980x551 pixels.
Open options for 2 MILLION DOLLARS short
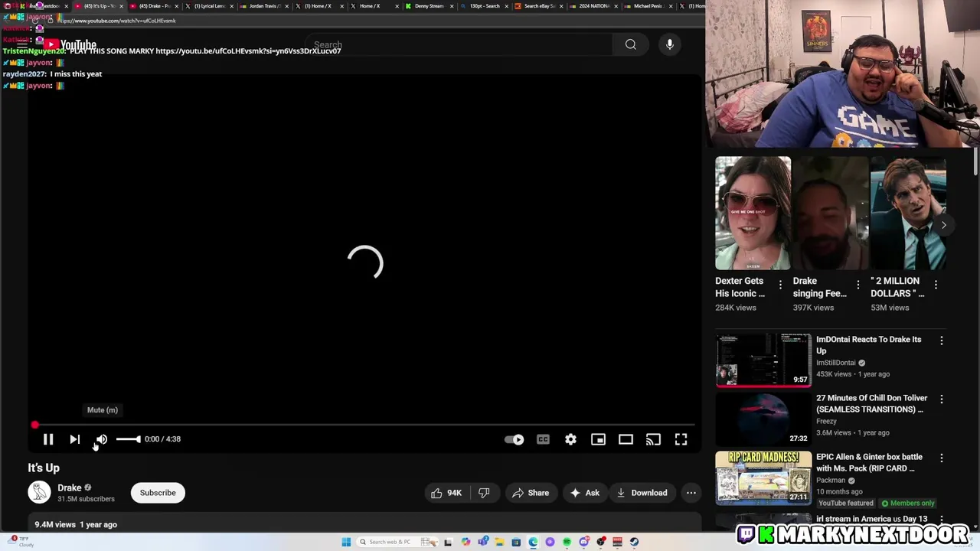pyautogui.click(x=936, y=285)
